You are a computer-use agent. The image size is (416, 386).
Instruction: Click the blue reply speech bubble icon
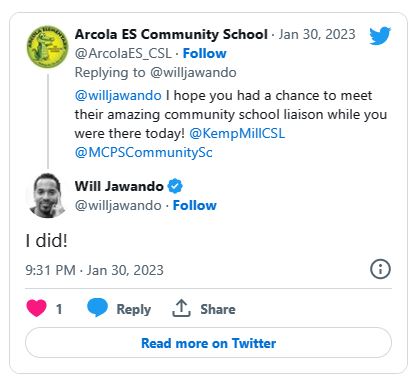click(x=97, y=307)
